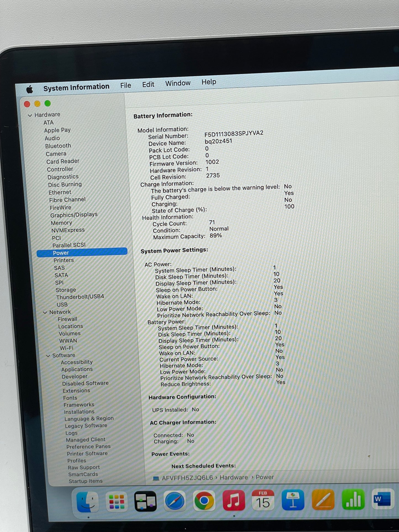Select Audio in the Hardware list
This screenshot has width=399, height=532.
tap(52, 138)
